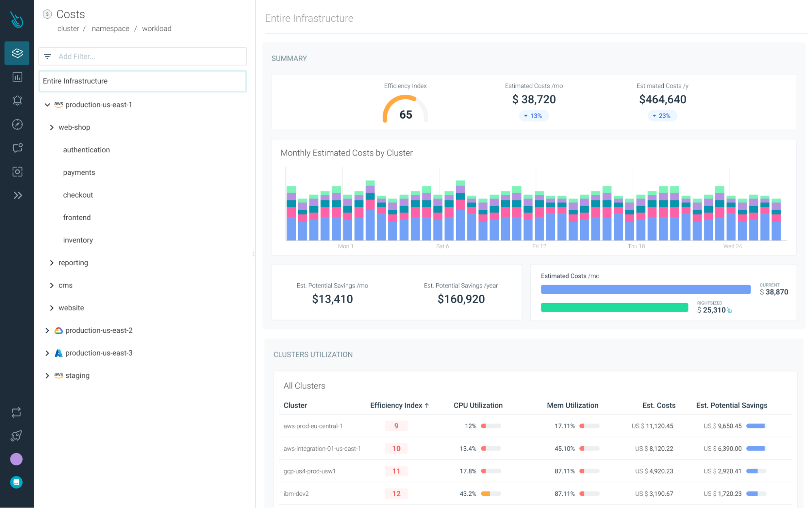Viewport: 812px width, 508px height.
Task: Expand the sidebar with double-arrow icon
Action: [18, 195]
